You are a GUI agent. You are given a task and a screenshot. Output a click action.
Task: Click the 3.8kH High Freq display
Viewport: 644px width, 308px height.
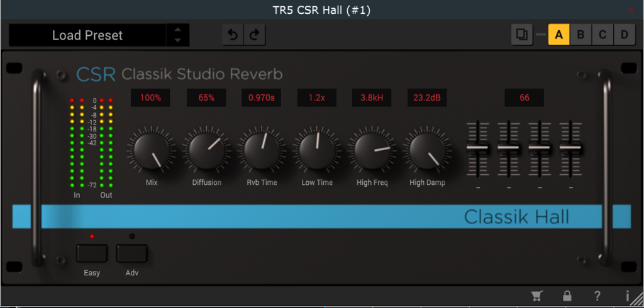tap(372, 97)
